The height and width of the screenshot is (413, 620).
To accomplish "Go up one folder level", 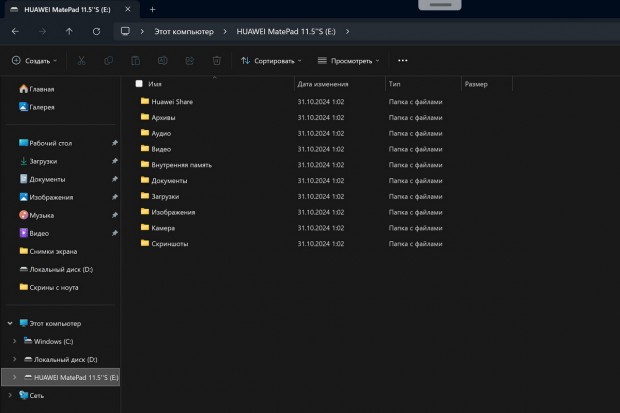I will point(69,31).
